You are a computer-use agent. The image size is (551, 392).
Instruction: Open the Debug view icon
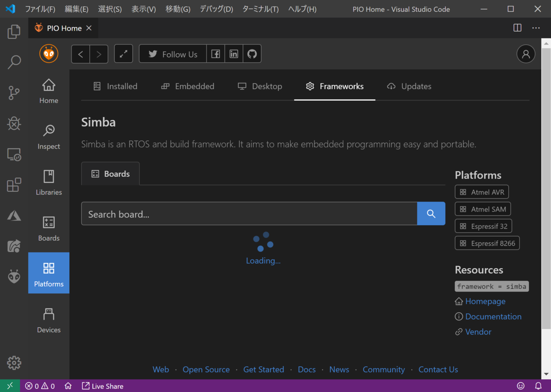[x=14, y=123]
